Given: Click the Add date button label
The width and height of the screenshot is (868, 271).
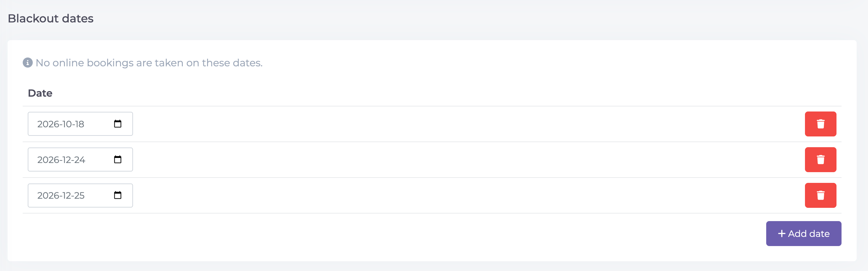Looking at the screenshot, I should click(x=809, y=233).
